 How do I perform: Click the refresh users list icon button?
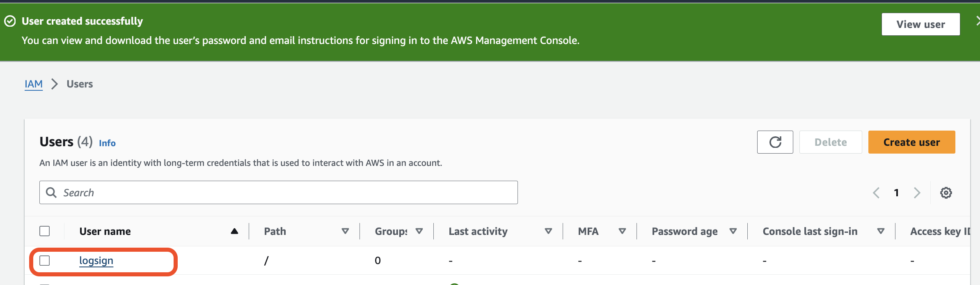(x=775, y=142)
